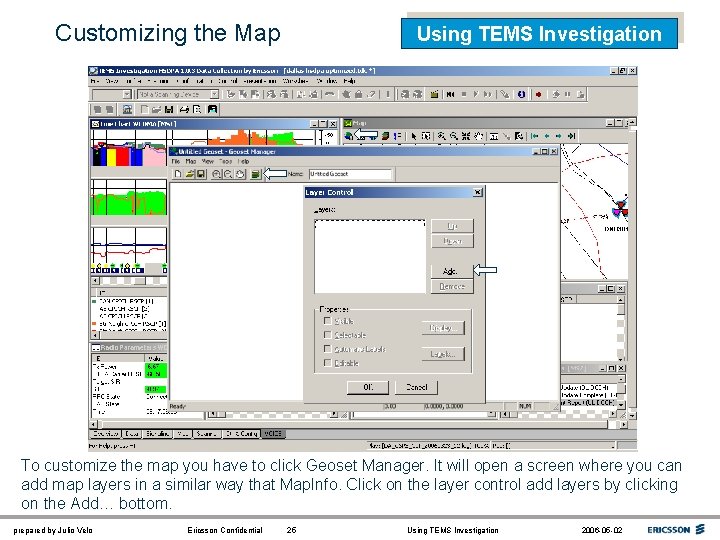This screenshot has width=720, height=540.
Task: Open File menu in Geoset Manager
Action: (175, 162)
